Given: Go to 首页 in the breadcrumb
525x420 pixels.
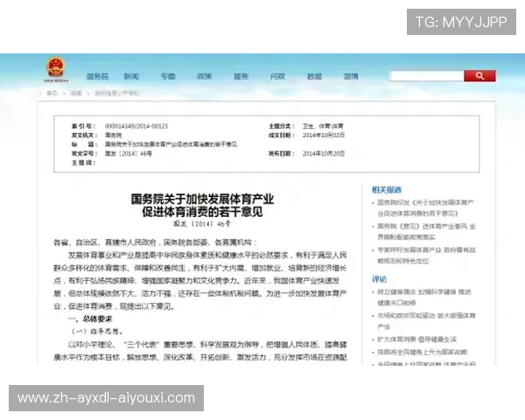Looking at the screenshot, I should tap(52, 93).
